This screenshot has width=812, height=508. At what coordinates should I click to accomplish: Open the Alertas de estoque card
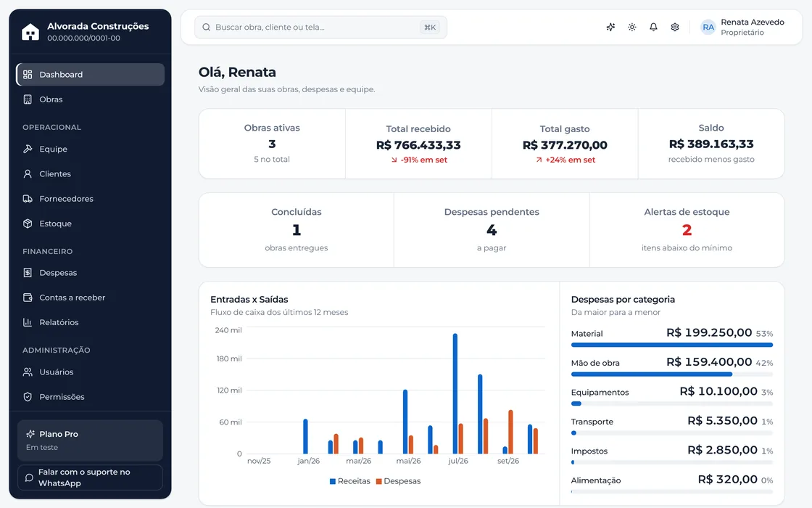click(687, 230)
